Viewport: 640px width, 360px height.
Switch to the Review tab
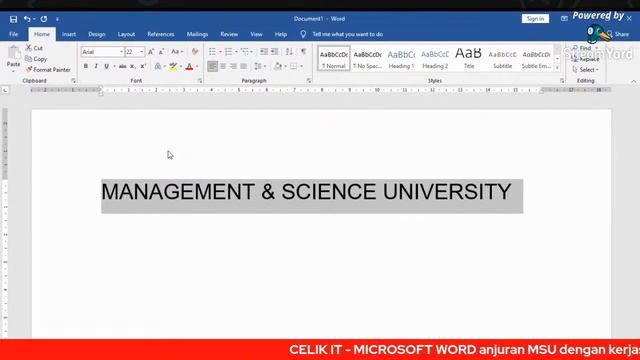coord(229,34)
